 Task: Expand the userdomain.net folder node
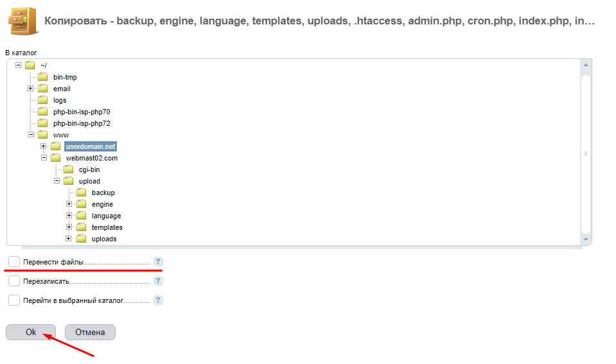43,146
